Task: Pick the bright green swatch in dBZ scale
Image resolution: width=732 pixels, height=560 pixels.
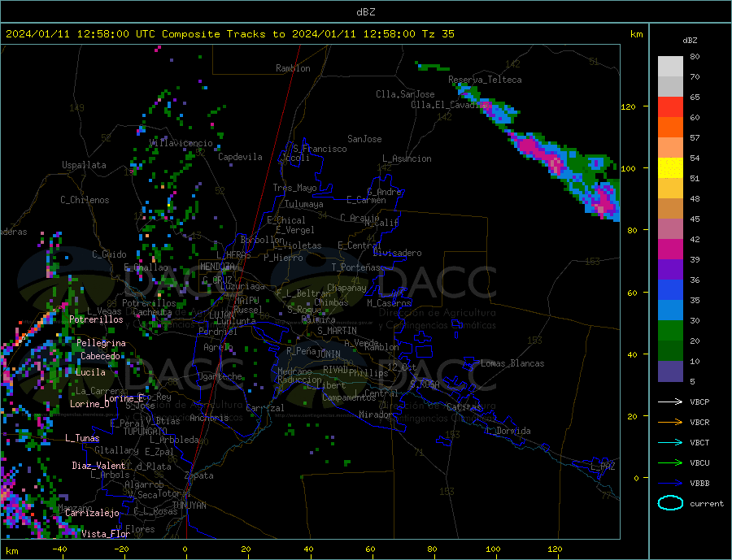Action: (x=670, y=331)
